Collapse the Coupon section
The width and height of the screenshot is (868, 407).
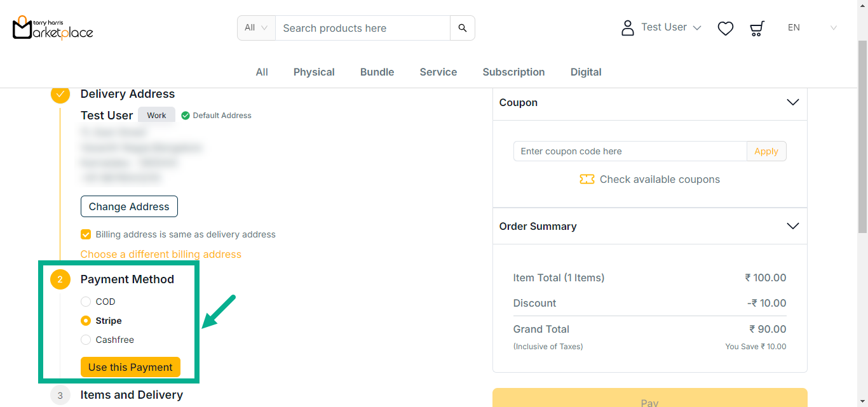pos(792,102)
